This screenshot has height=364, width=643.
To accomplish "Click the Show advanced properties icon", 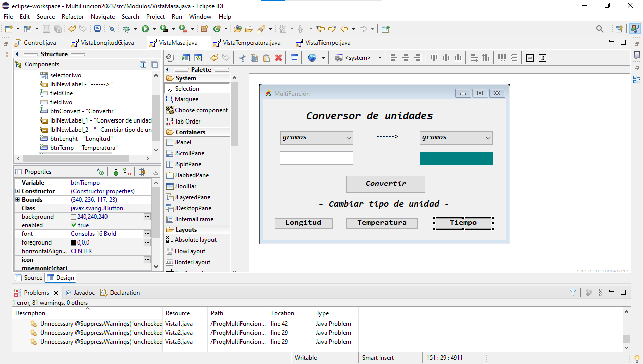I will click(143, 172).
